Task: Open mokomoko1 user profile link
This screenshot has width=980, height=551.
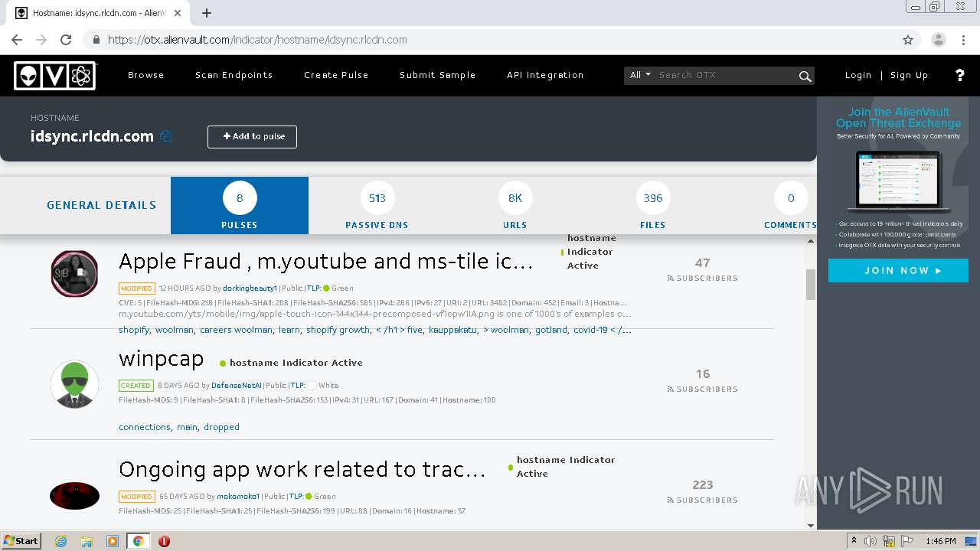Action: pyautogui.click(x=238, y=497)
